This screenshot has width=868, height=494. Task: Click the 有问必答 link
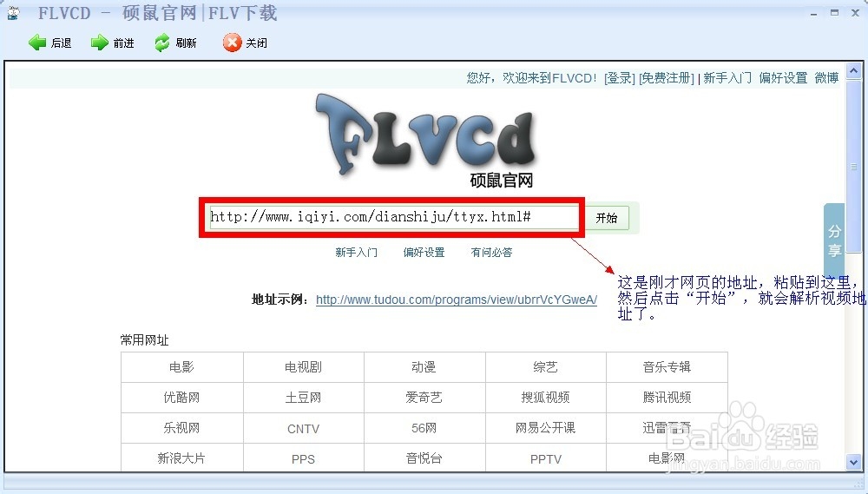tap(491, 253)
